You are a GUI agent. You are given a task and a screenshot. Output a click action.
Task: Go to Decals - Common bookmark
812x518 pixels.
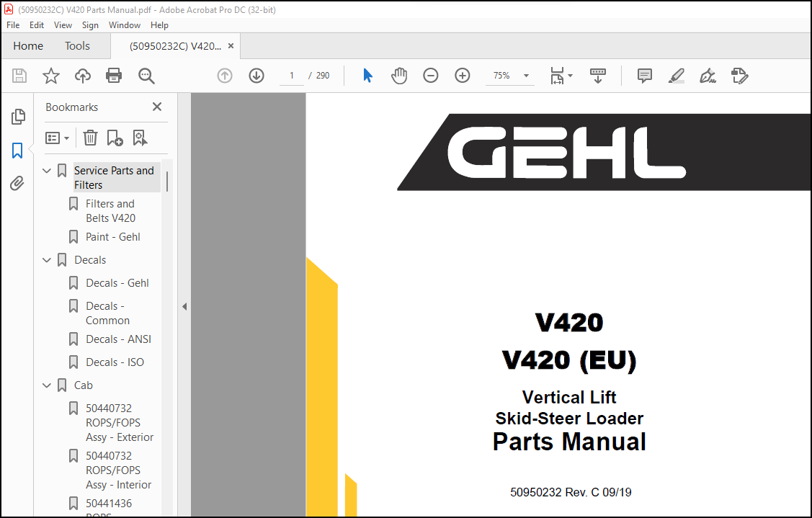pos(107,313)
